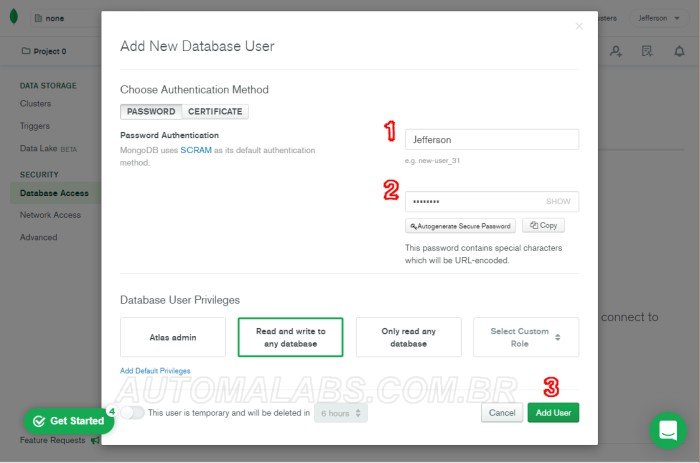
Task: Open the invite user icon
Action: click(x=616, y=51)
